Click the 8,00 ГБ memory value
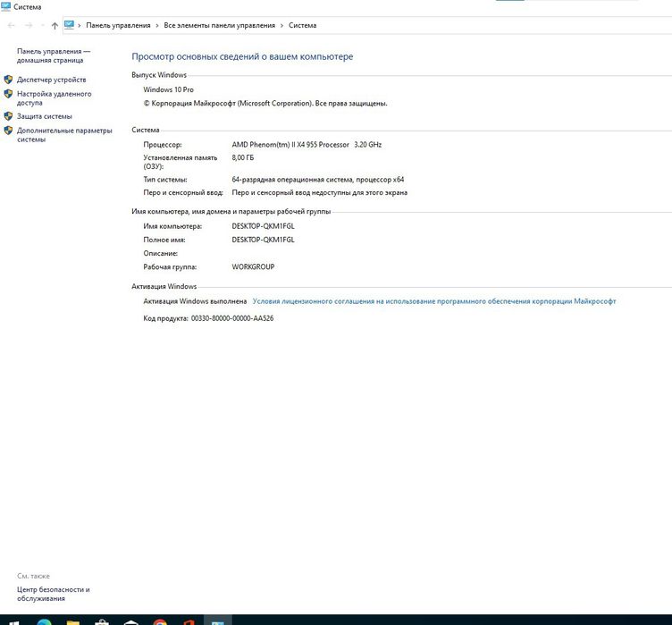 pyautogui.click(x=242, y=157)
